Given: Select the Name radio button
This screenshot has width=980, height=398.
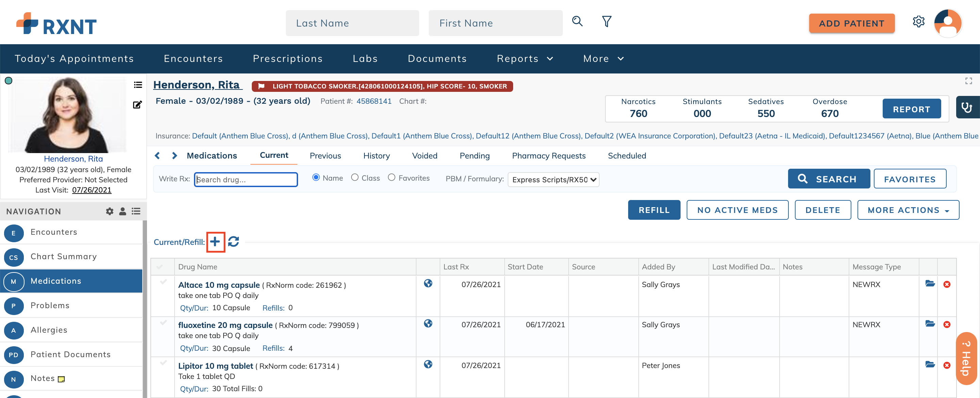Looking at the screenshot, I should 316,177.
